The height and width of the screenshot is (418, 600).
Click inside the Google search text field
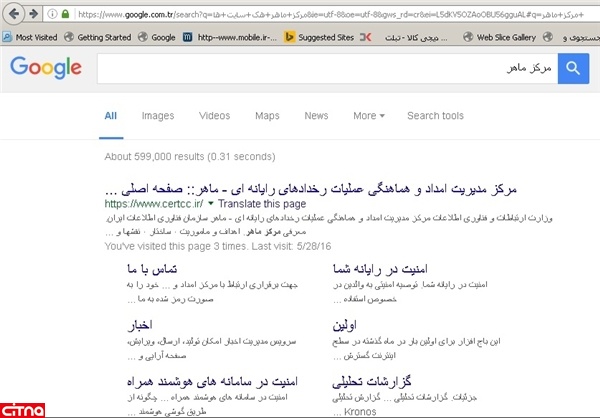coord(320,68)
